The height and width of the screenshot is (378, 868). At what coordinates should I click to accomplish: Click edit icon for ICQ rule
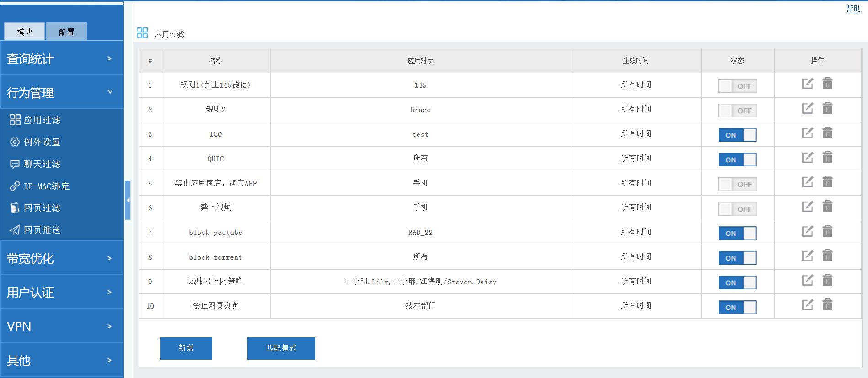pyautogui.click(x=807, y=133)
